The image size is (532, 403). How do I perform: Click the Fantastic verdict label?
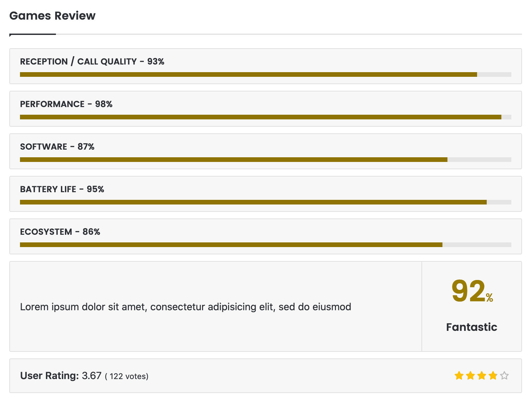point(472,327)
